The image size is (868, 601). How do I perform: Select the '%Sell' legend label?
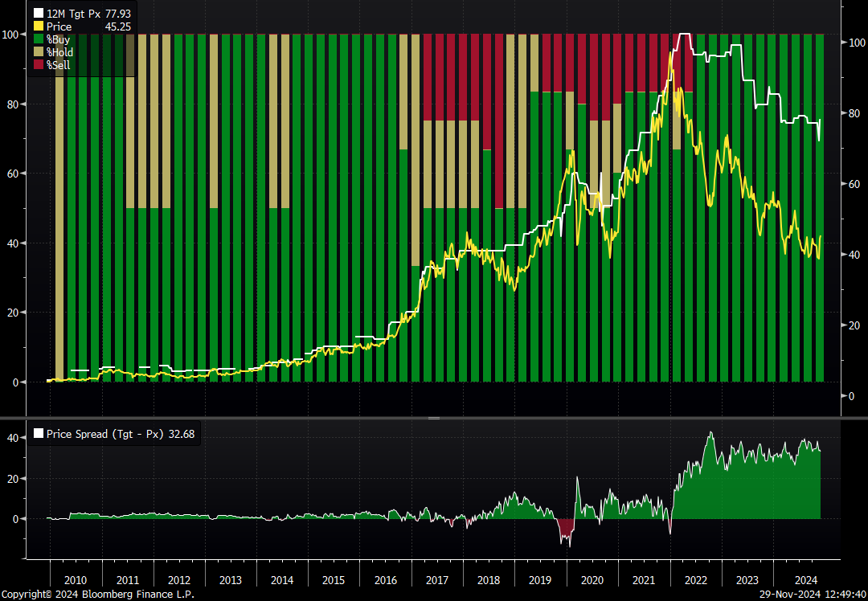pos(59,65)
